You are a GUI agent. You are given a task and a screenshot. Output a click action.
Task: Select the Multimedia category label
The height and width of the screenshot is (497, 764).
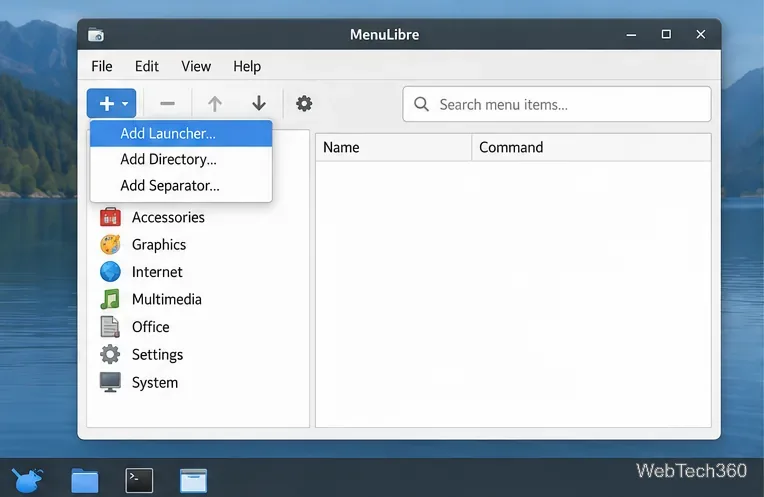coord(167,299)
